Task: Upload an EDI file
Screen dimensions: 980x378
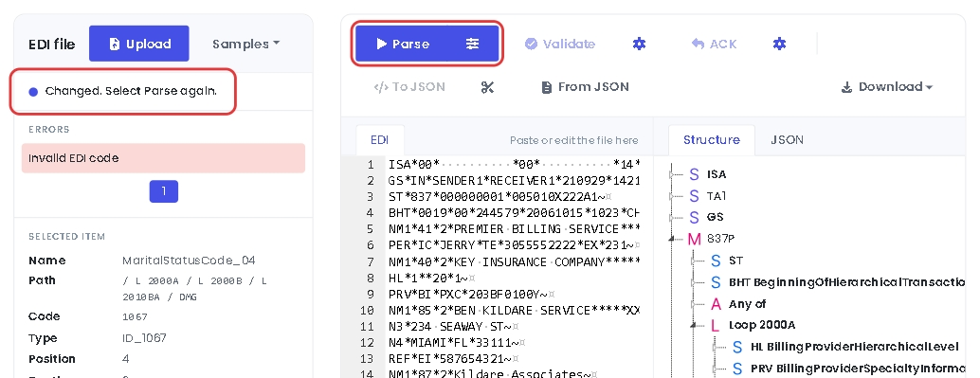Action: click(138, 44)
